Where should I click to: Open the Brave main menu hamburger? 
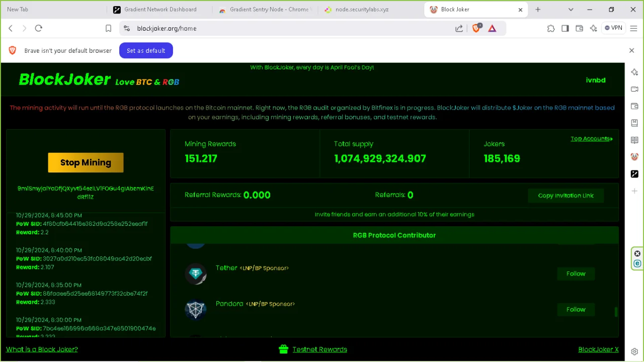tap(633, 28)
